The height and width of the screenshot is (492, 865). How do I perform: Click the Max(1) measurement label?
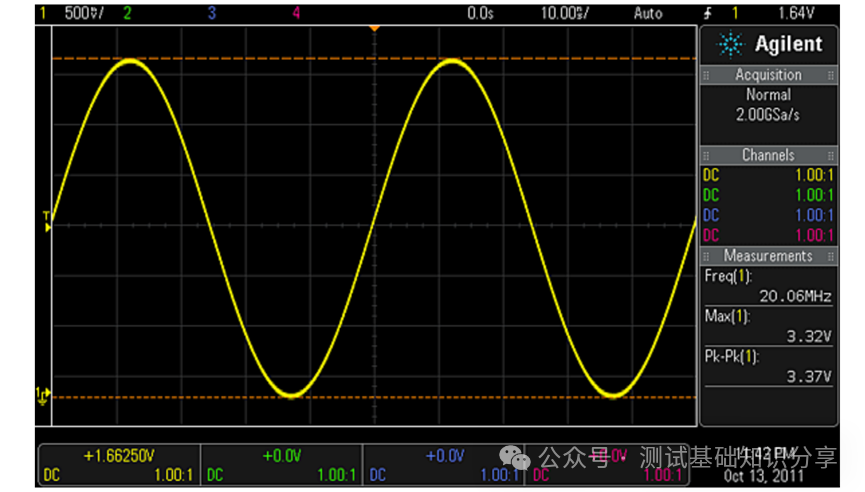727,317
